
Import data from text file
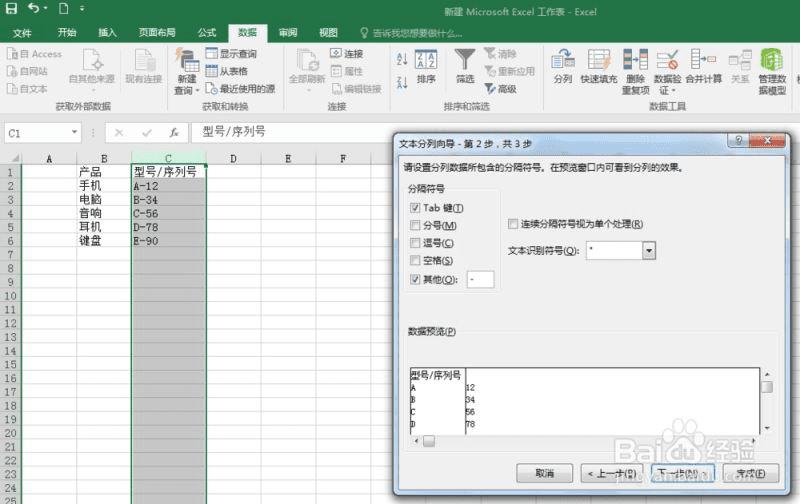point(27,89)
